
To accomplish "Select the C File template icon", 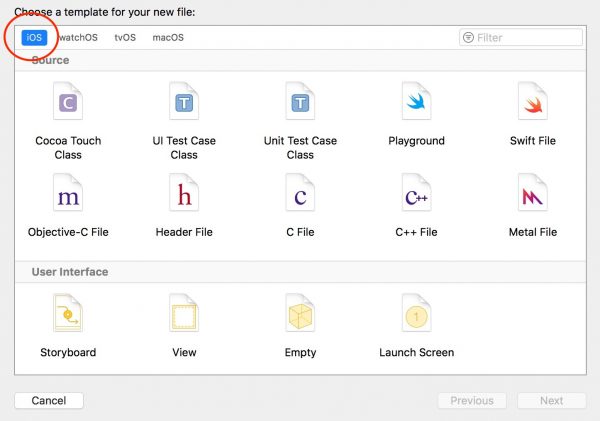I will 300,193.
